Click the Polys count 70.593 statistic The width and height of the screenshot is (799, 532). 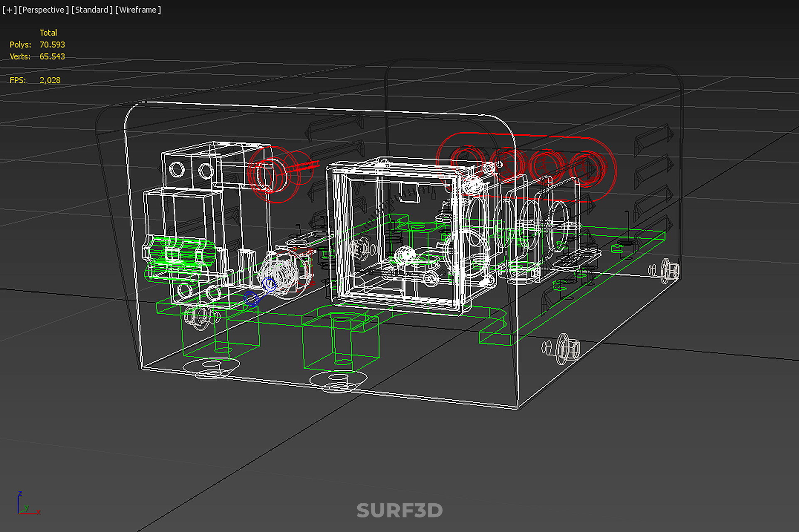point(52,44)
